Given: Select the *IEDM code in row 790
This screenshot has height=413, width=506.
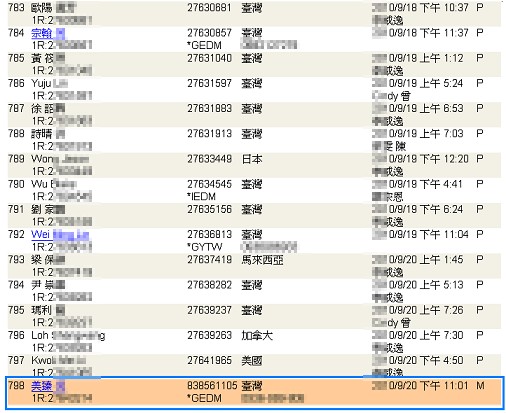Looking at the screenshot, I should tap(201, 197).
